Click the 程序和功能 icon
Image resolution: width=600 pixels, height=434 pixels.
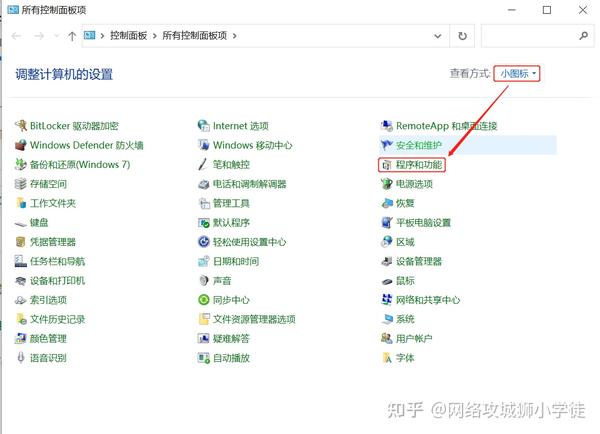387,165
